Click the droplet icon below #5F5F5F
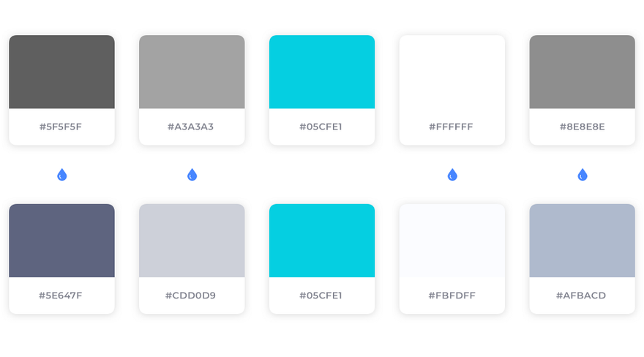The width and height of the screenshot is (644, 357). (x=61, y=175)
